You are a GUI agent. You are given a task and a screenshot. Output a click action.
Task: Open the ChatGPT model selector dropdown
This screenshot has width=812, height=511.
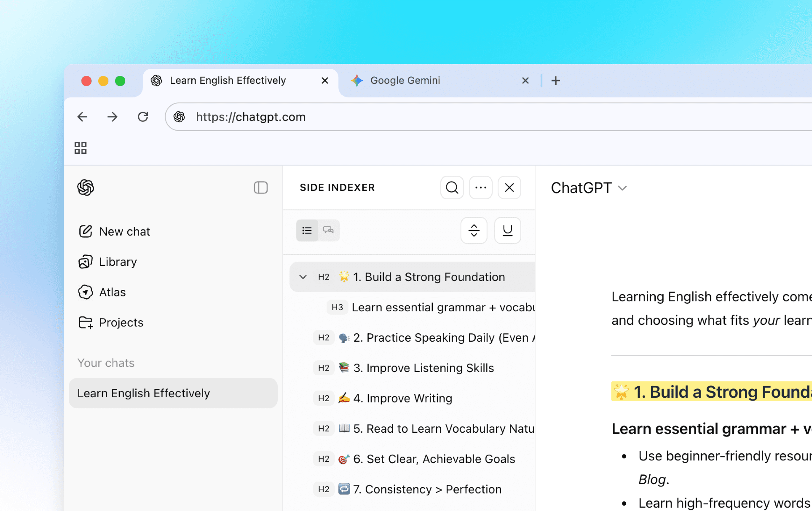point(589,188)
